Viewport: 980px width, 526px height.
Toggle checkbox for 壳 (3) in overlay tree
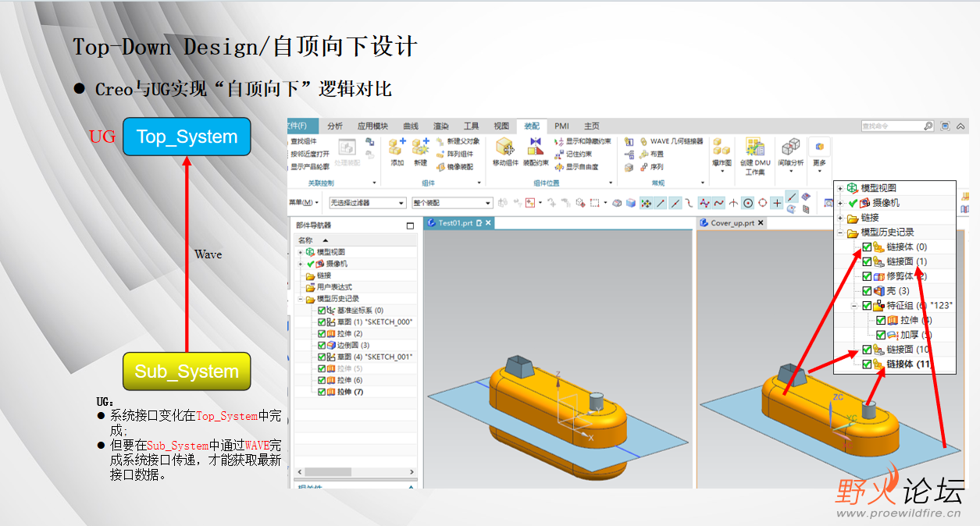click(x=867, y=290)
